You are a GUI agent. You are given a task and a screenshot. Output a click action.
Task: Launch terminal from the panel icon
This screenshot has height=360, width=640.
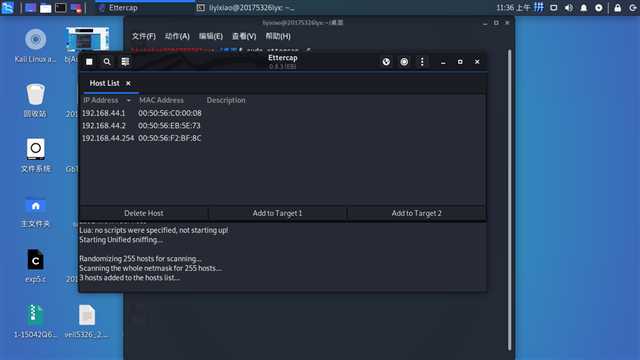pos(60,8)
